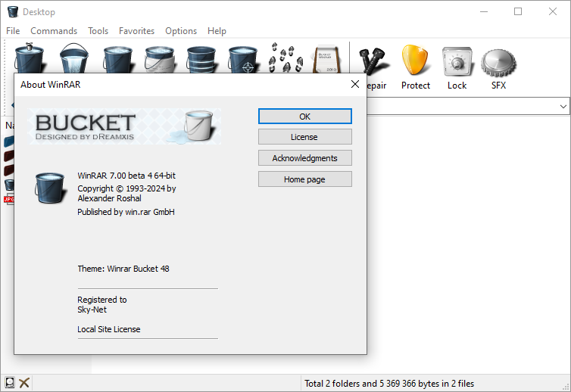
Task: Click the 'Desktop' window title text
Action: point(39,12)
